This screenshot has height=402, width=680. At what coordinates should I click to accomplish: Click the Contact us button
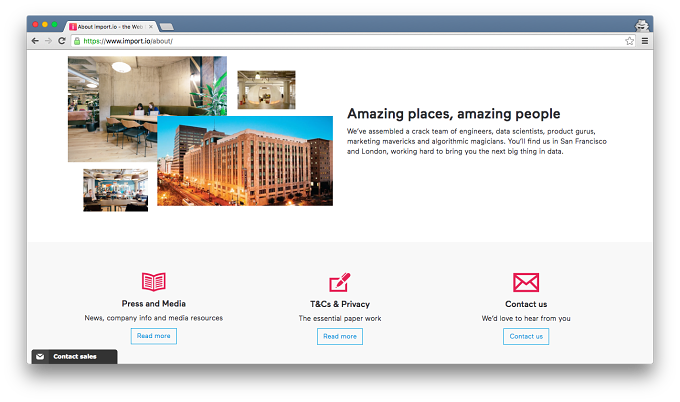point(526,337)
